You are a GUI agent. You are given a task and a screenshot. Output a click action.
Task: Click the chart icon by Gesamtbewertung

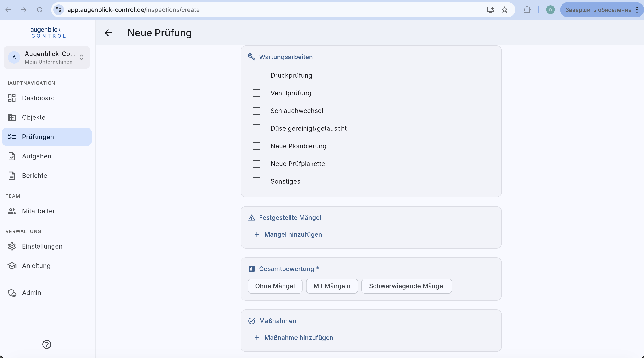pos(251,269)
